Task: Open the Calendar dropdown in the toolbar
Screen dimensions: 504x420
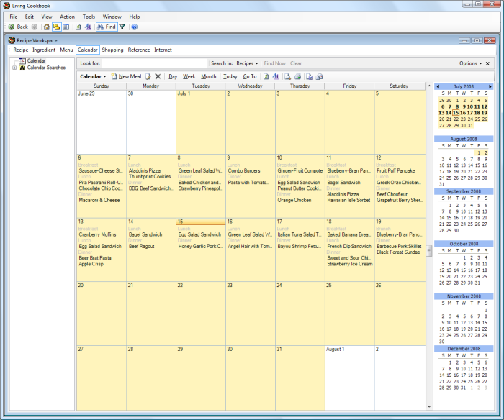Action: 93,76
